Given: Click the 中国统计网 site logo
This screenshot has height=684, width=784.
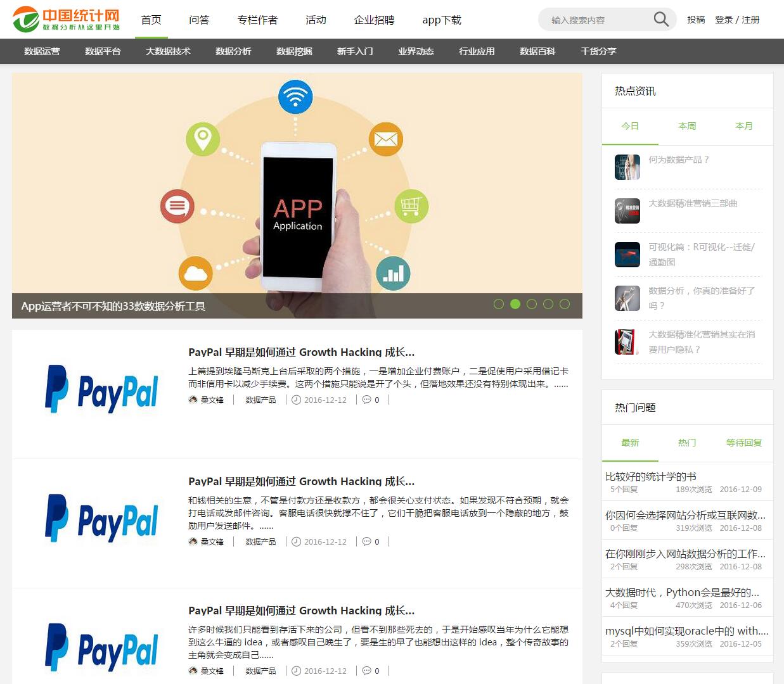Looking at the screenshot, I should click(67, 19).
